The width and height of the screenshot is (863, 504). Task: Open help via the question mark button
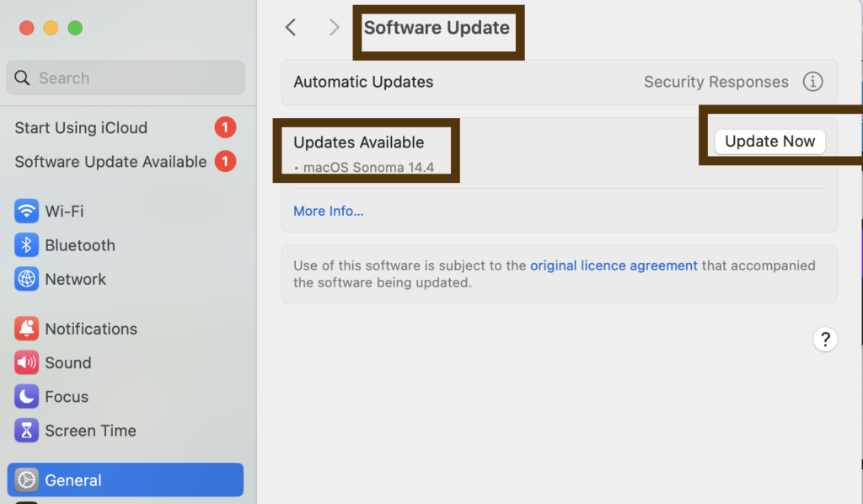pyautogui.click(x=825, y=339)
